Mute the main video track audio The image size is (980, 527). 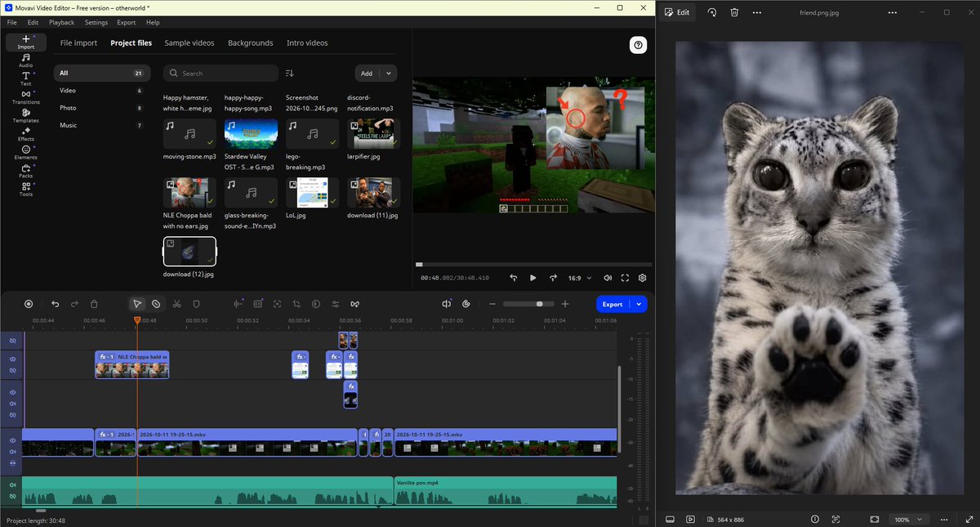click(x=13, y=452)
